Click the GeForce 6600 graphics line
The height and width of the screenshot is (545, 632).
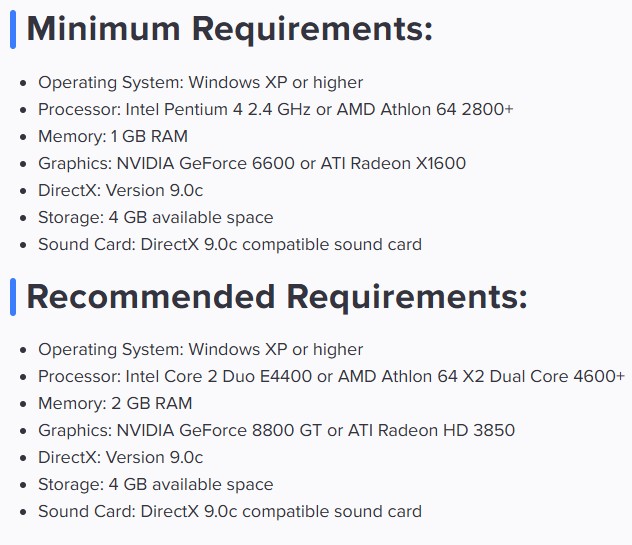252,164
